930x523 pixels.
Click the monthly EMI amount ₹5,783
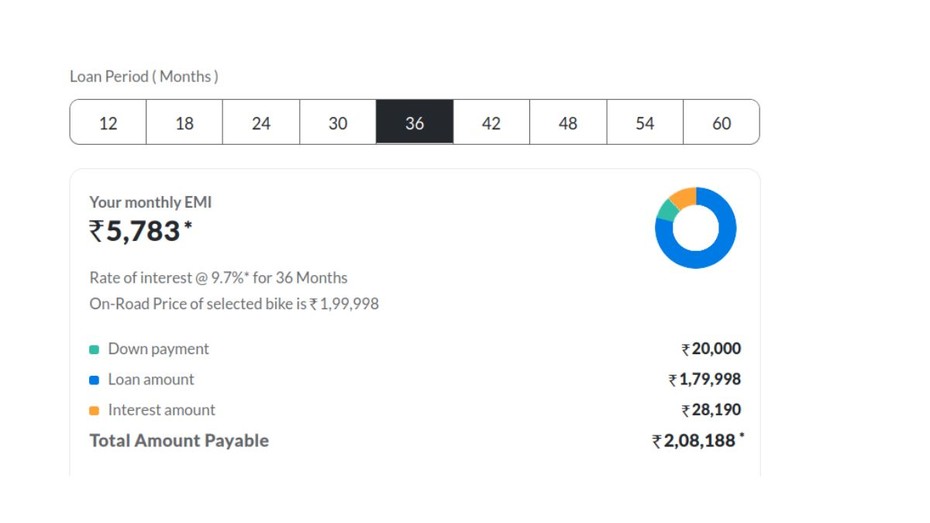(135, 232)
